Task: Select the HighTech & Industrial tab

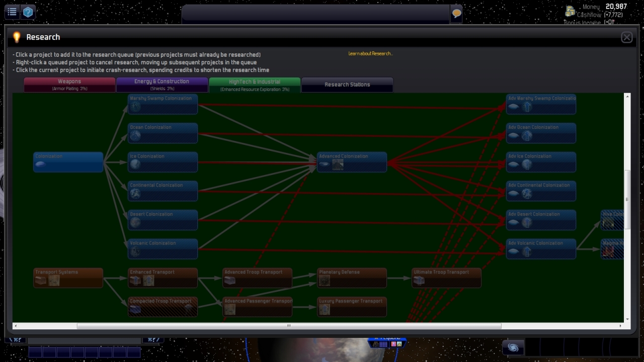Action: (255, 84)
